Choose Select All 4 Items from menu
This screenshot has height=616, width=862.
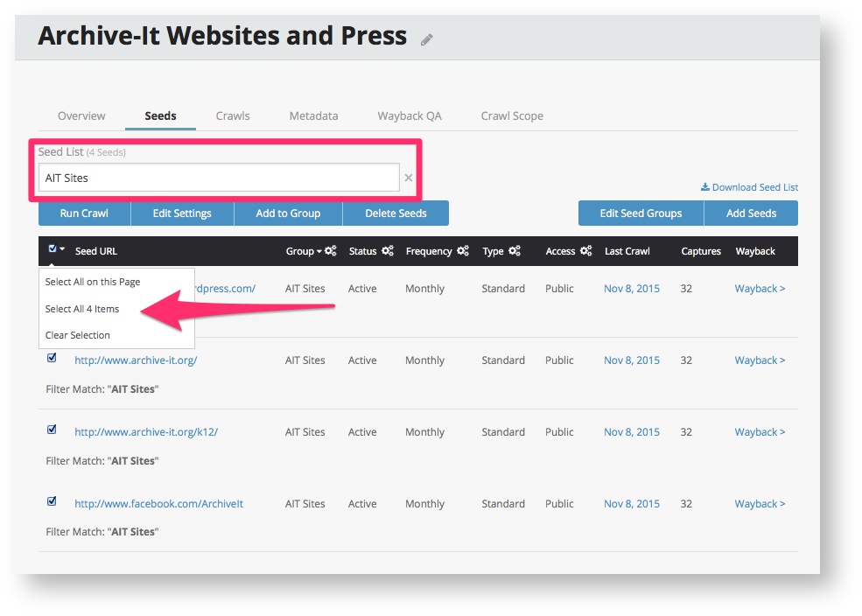(82, 309)
